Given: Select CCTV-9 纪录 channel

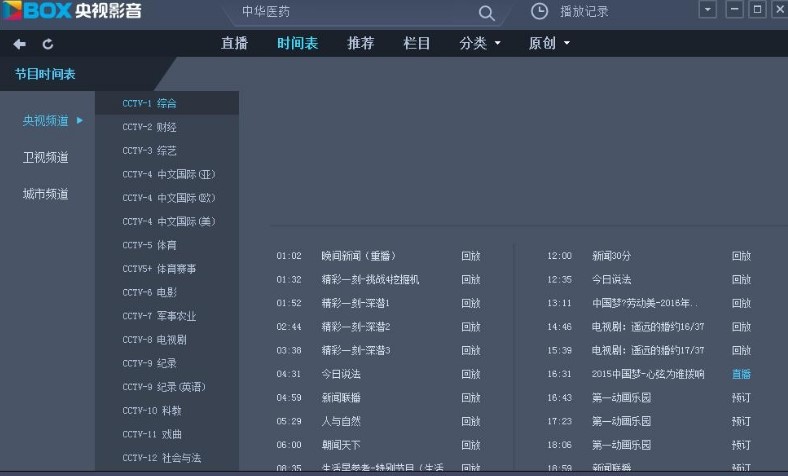Looking at the screenshot, I should pos(167,363).
